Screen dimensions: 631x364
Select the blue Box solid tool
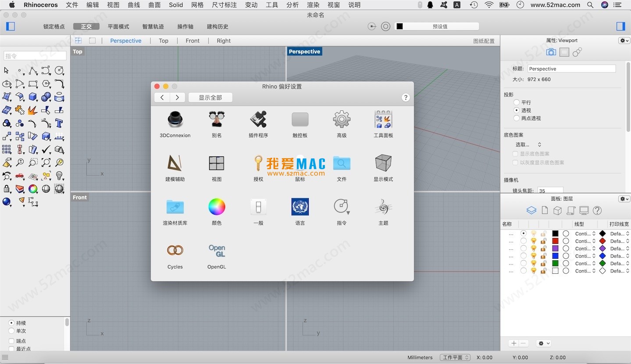pos(33,97)
